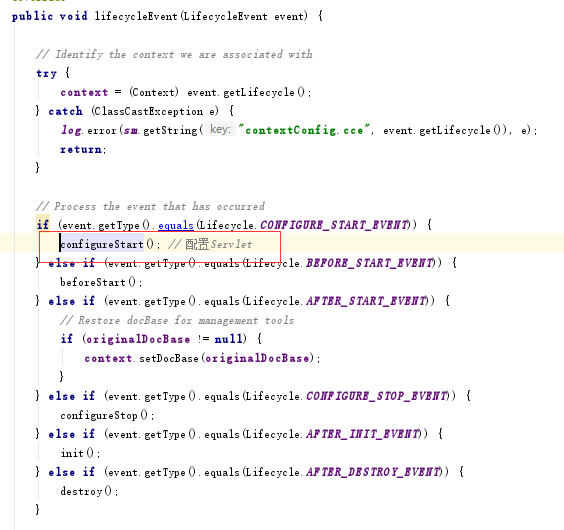The image size is (564, 530).
Task: Click 'originalDocBase' in the null check
Action: [137, 339]
